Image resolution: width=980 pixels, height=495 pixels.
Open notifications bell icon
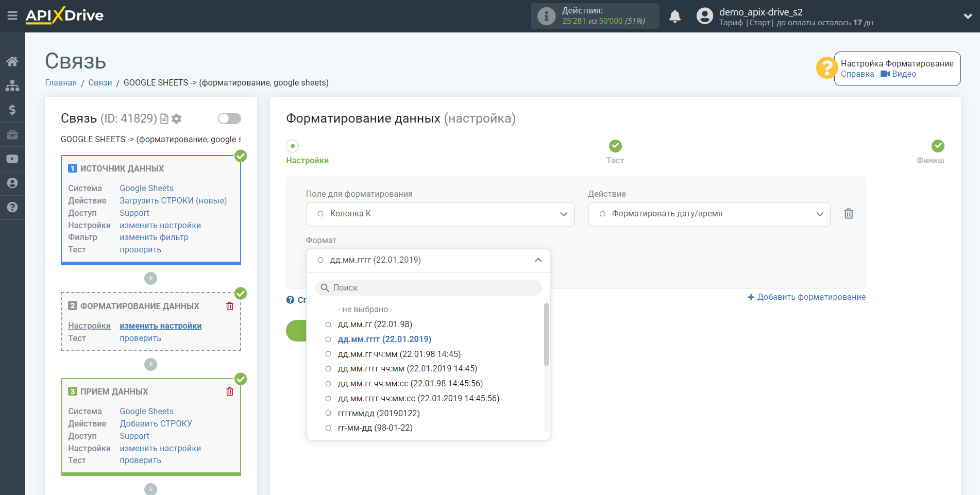pos(675,16)
